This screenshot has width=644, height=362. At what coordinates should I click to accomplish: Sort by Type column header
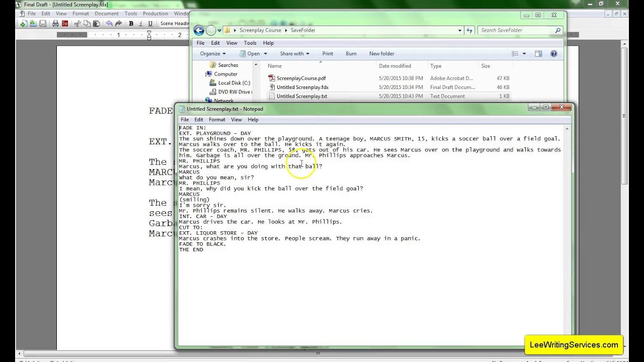pyautogui.click(x=436, y=66)
